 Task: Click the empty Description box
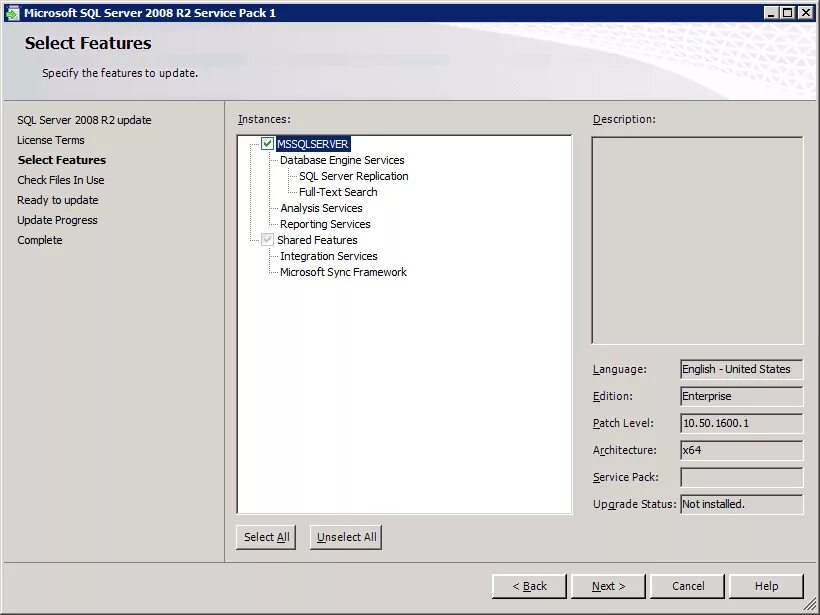(x=697, y=241)
